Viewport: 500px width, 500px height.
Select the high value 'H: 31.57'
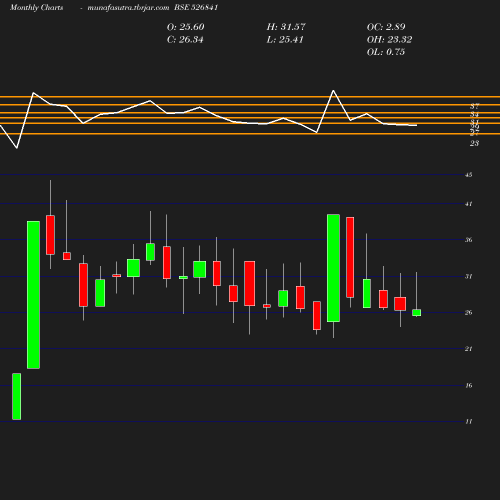tap(286, 27)
